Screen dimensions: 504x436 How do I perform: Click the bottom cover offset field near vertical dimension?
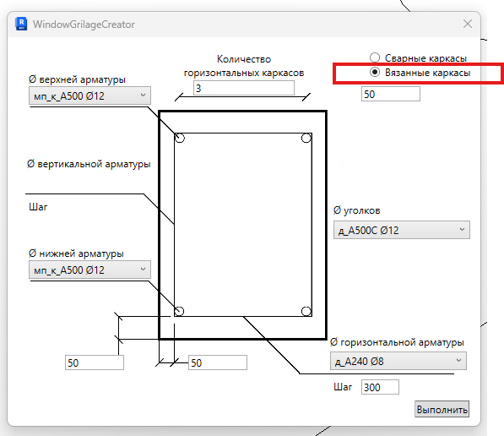(95, 362)
